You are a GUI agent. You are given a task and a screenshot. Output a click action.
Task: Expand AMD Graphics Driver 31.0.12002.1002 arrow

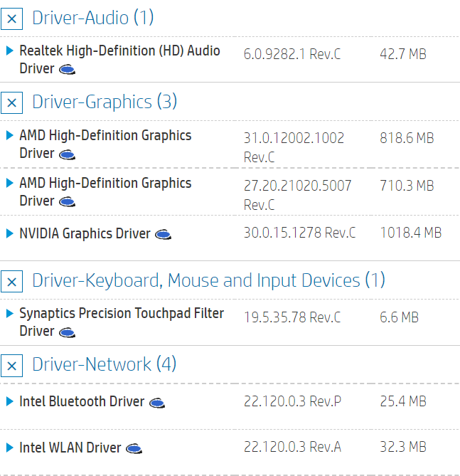click(x=10, y=135)
